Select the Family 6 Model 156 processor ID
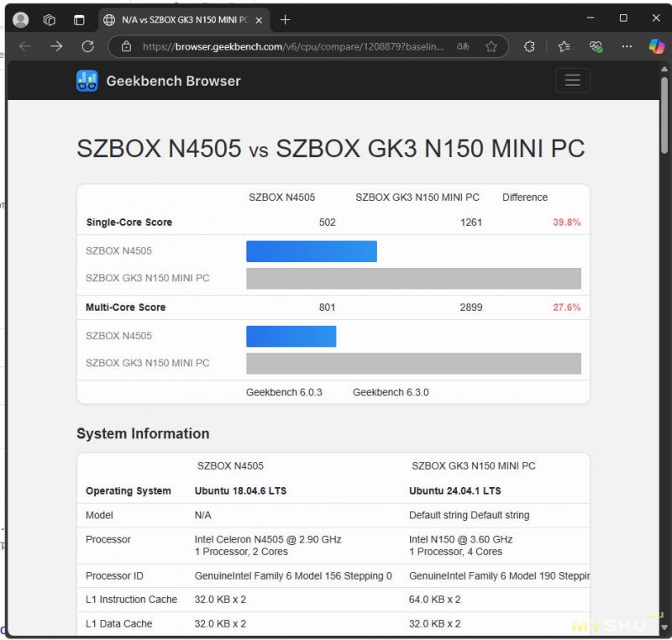This screenshot has height=640, width=672. [x=293, y=575]
